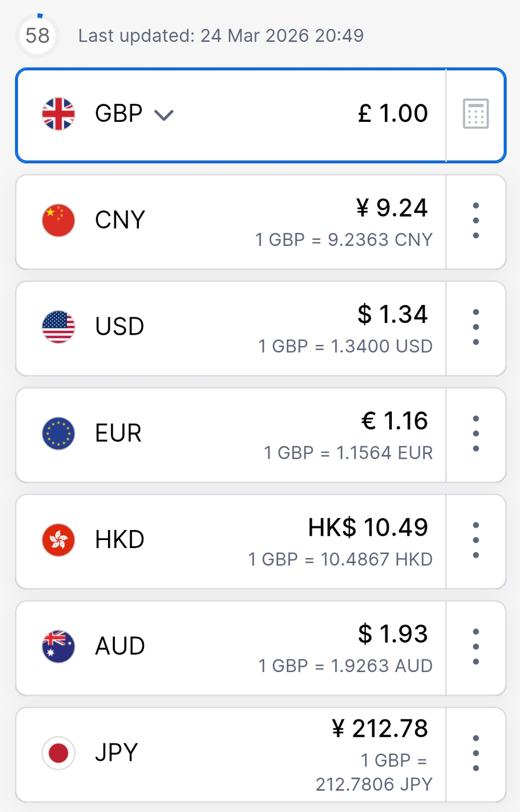Click the 58-second refresh countdown timer
The image size is (520, 812).
(37, 36)
